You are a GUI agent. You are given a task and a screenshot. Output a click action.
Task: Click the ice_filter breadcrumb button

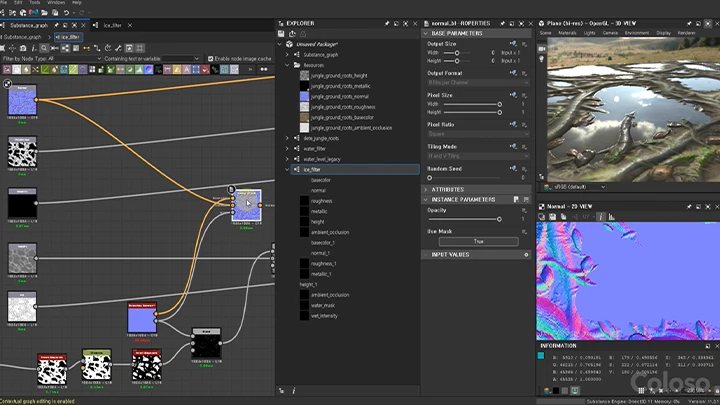tap(68, 37)
